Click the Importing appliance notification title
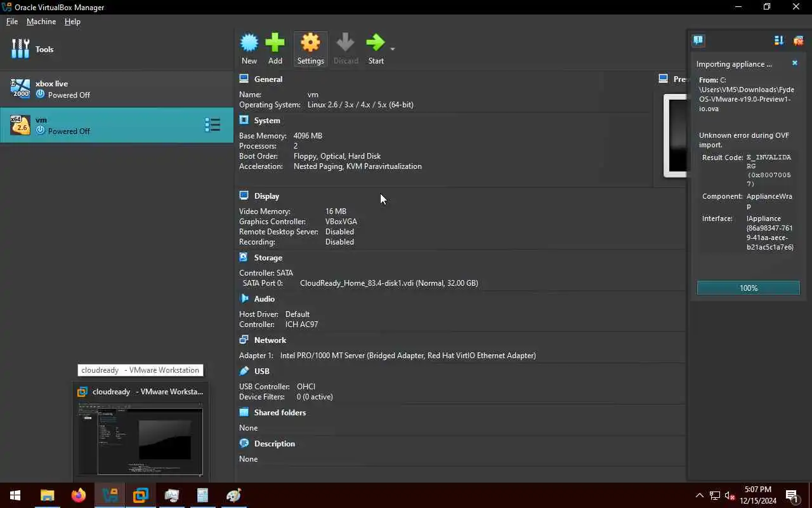Image resolution: width=812 pixels, height=508 pixels. (x=734, y=64)
